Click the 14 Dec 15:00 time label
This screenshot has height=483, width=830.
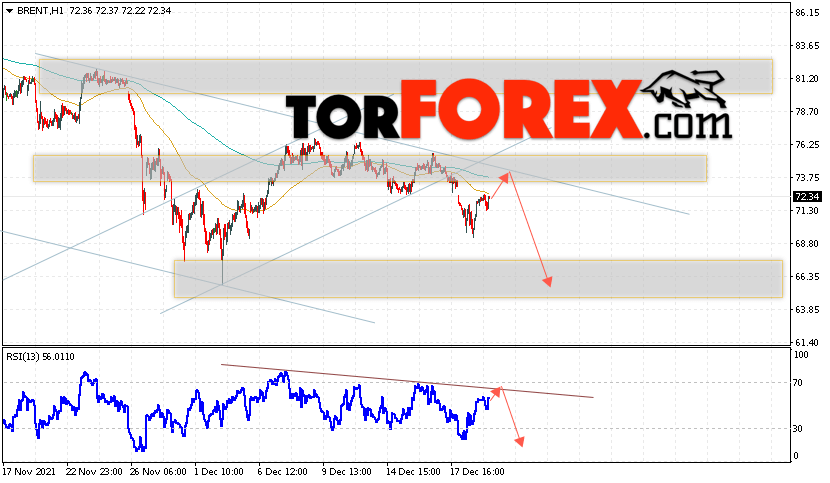413,471
